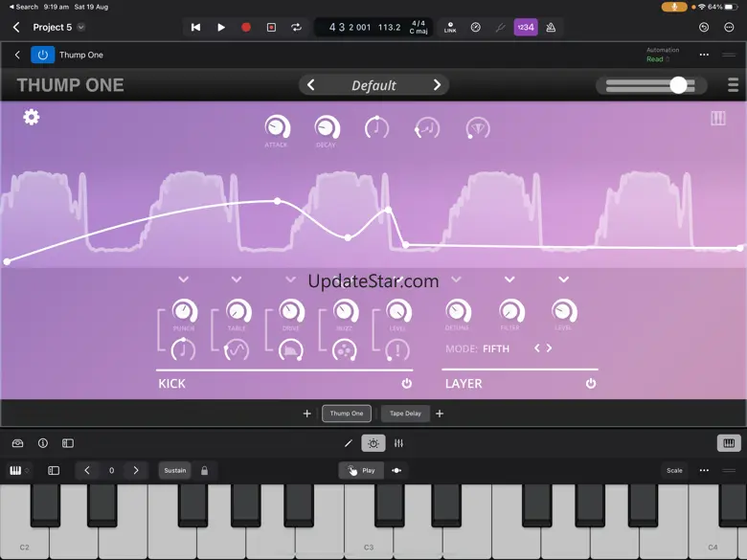Change Automation Read mode
This screenshot has width=747, height=560.
[x=657, y=59]
